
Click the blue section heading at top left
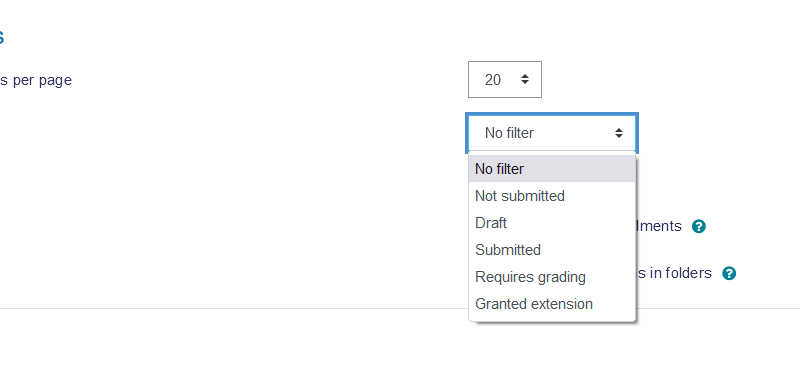pos(2,38)
